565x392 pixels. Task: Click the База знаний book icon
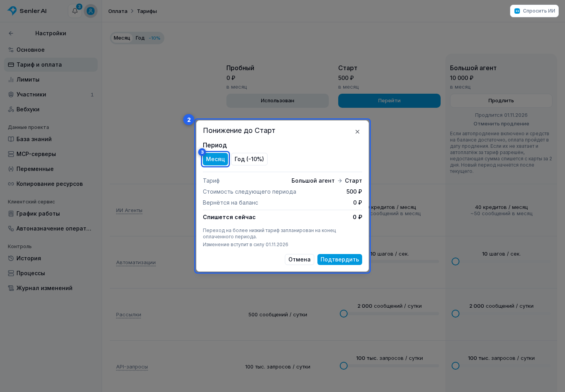click(11, 139)
